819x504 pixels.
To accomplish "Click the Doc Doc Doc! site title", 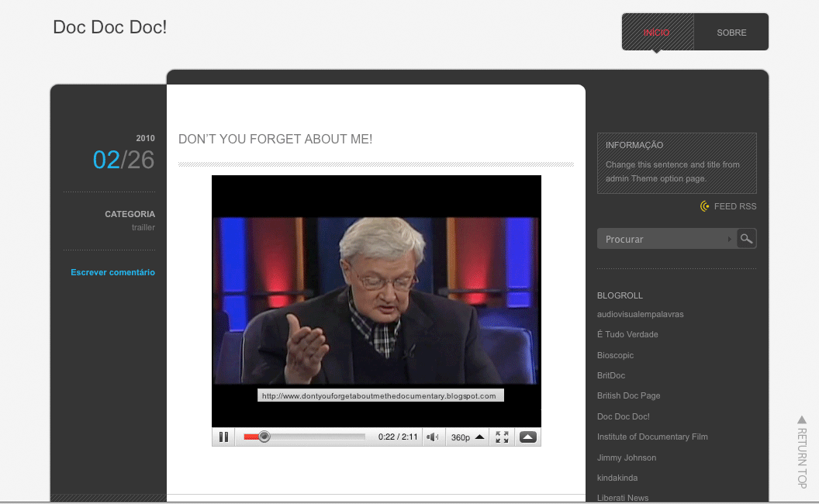I will [x=109, y=27].
